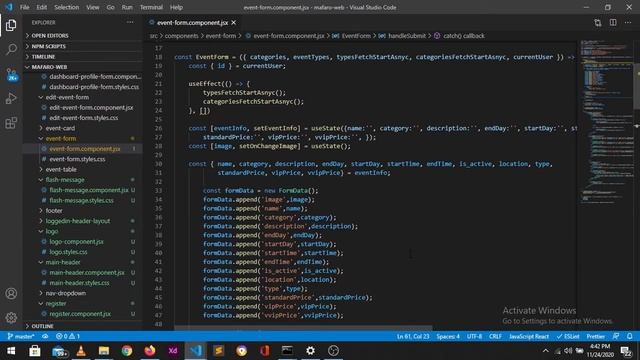Open notifications bell in status bar
Viewport: 640px width, 360px height.
(x=630, y=336)
